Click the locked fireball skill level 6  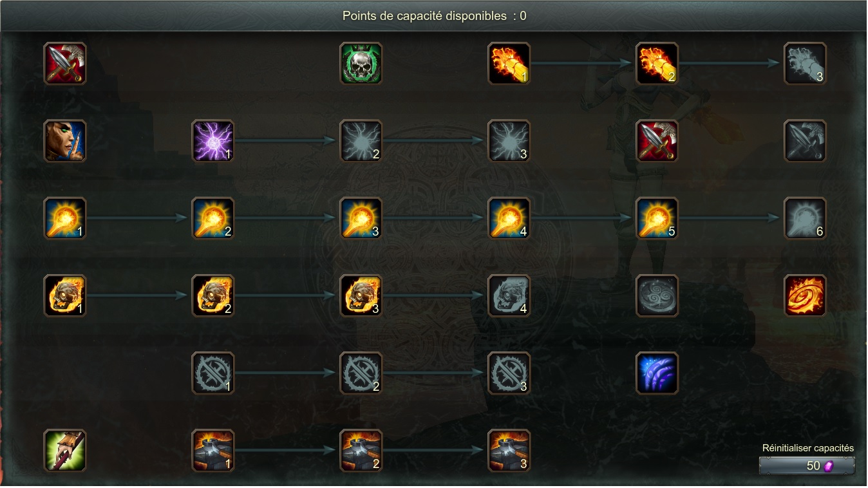805,218
